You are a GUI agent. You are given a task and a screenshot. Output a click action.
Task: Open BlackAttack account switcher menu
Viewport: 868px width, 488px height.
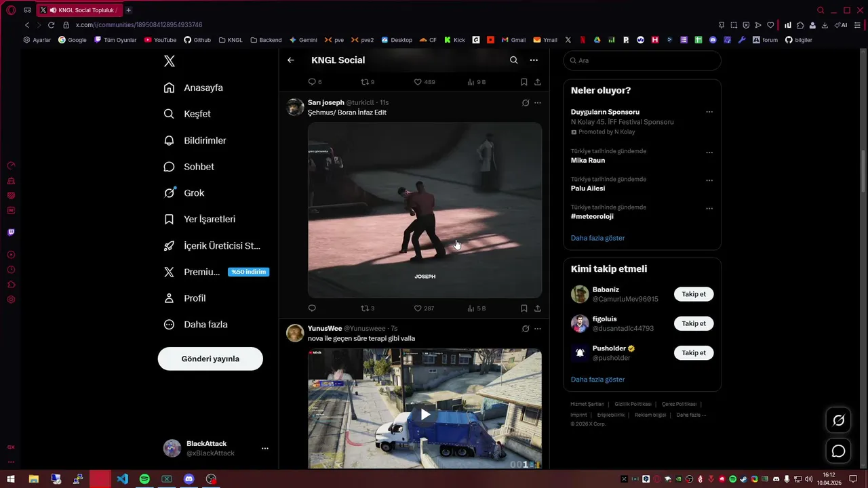[265, 449]
